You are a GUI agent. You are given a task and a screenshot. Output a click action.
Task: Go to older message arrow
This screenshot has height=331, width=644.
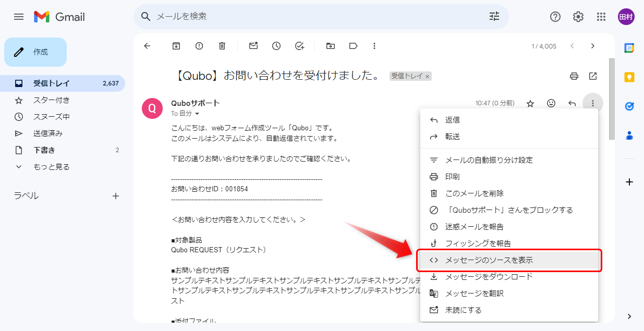592,46
